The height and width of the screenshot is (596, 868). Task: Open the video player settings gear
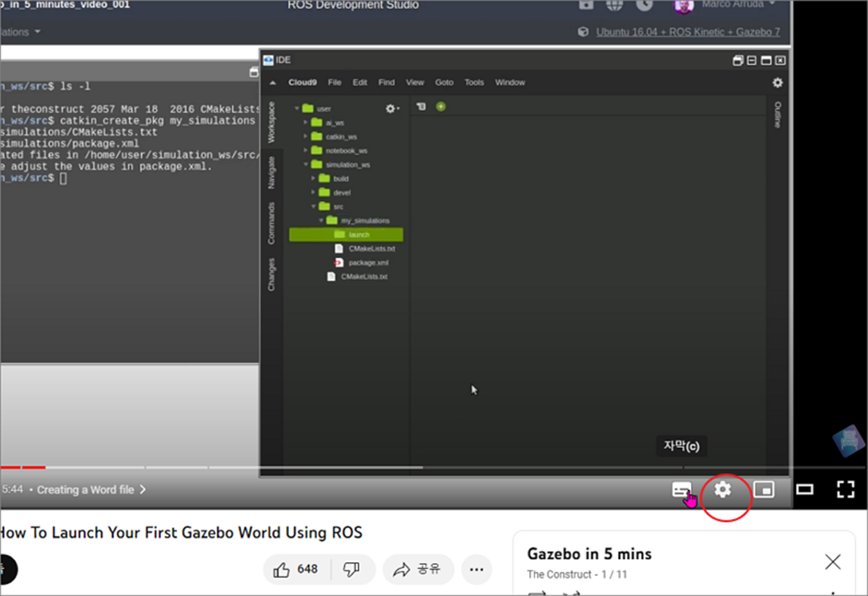coord(723,489)
